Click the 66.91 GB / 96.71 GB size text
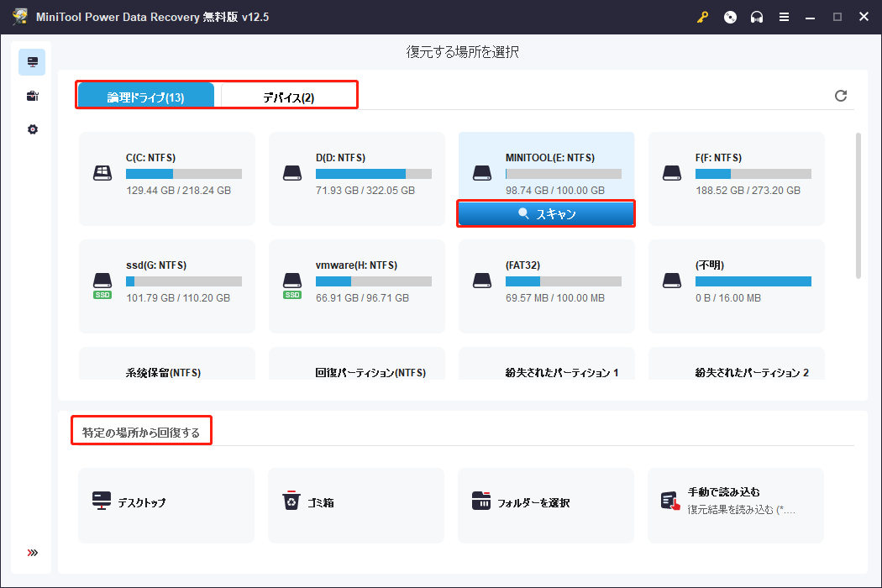This screenshot has height=588, width=882. pyautogui.click(x=362, y=297)
